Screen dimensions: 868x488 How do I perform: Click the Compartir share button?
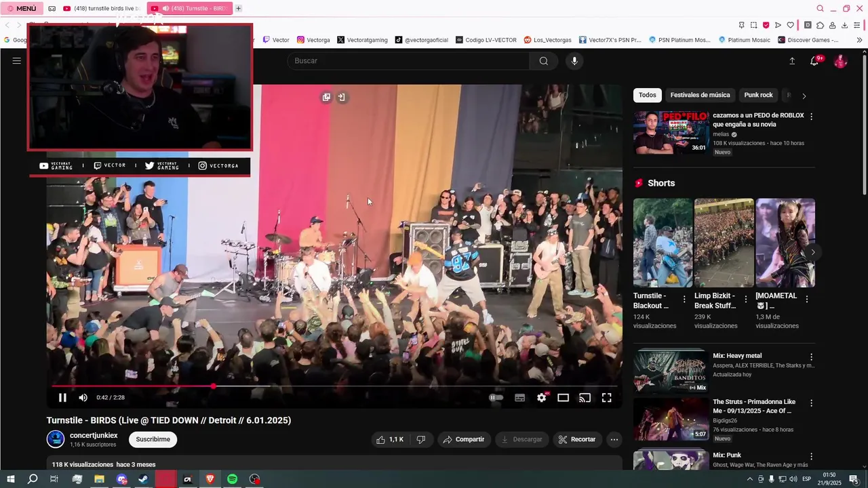tap(464, 439)
